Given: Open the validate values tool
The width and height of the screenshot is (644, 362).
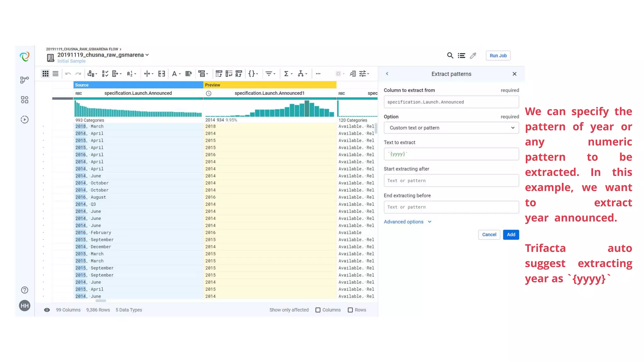Looking at the screenshot, I should (x=105, y=74).
